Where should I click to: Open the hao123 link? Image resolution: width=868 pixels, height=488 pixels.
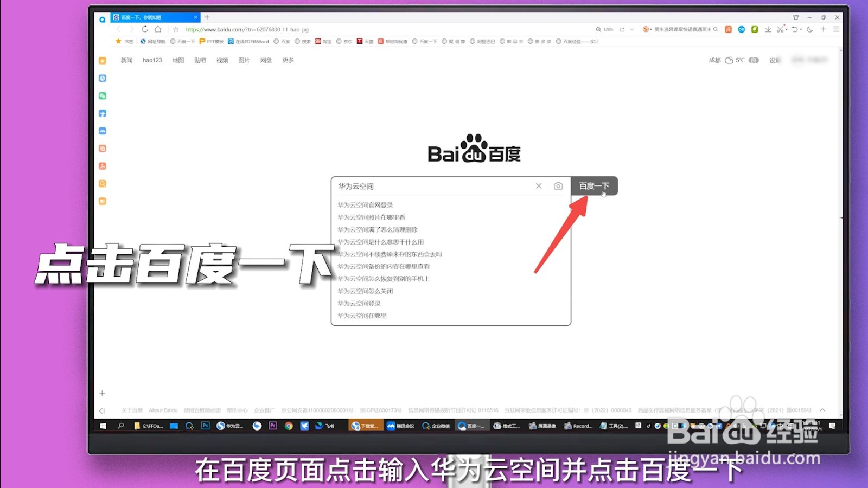click(152, 60)
